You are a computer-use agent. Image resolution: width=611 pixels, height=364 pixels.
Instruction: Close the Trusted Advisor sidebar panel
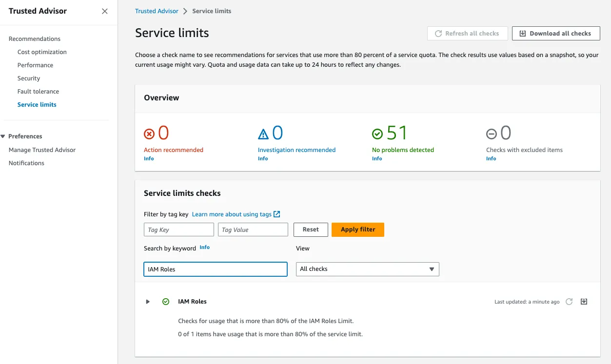click(104, 11)
